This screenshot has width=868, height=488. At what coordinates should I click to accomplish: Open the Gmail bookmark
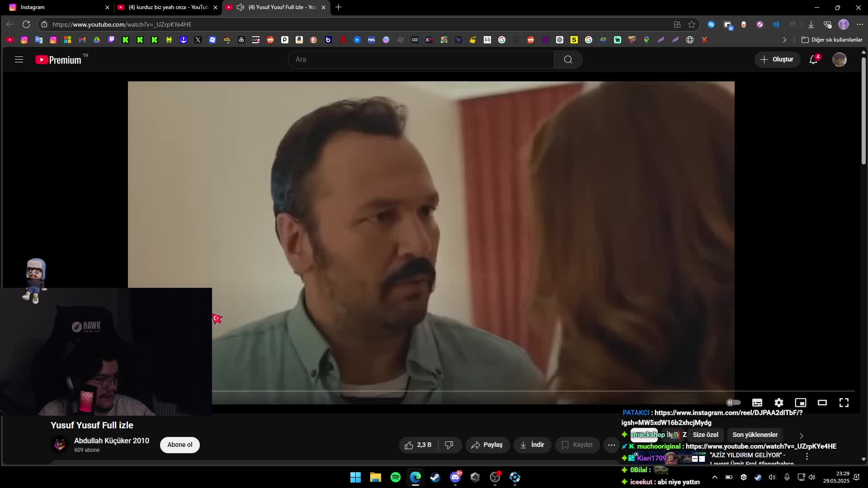point(82,40)
